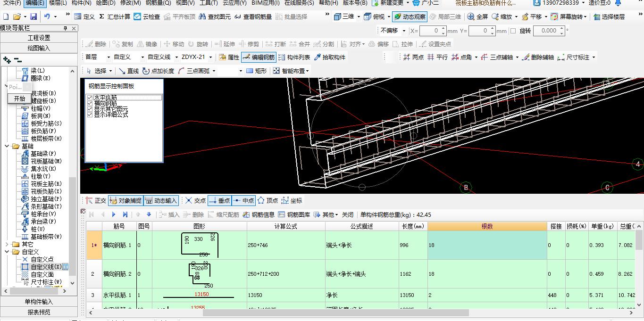Select 直线 line drawing tool
Screen dimensions: 644x321
(129, 71)
